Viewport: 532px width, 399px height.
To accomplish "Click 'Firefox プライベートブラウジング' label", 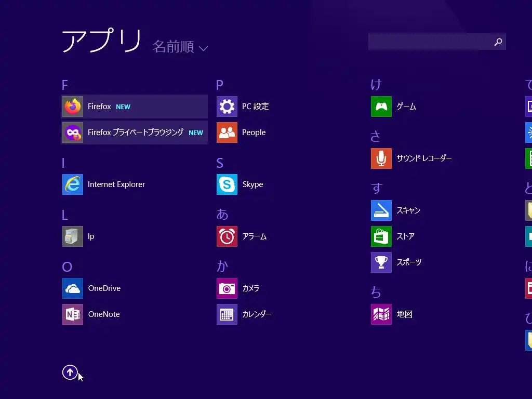I will [x=136, y=132].
